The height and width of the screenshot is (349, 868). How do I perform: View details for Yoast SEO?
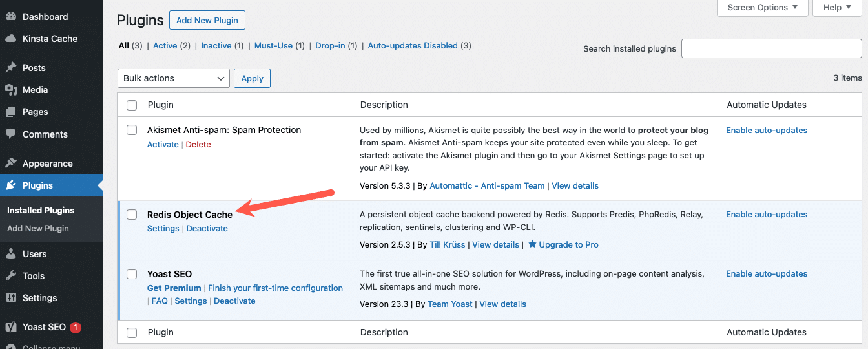(x=502, y=304)
